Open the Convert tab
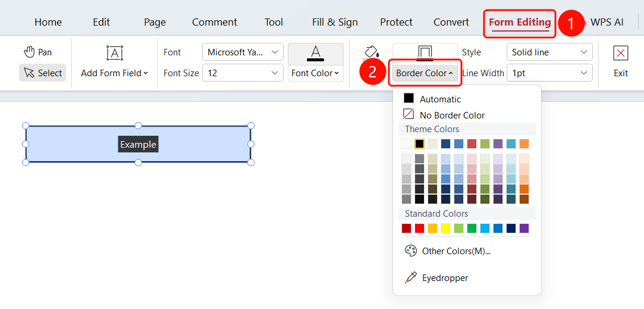The height and width of the screenshot is (309, 644). (x=451, y=22)
